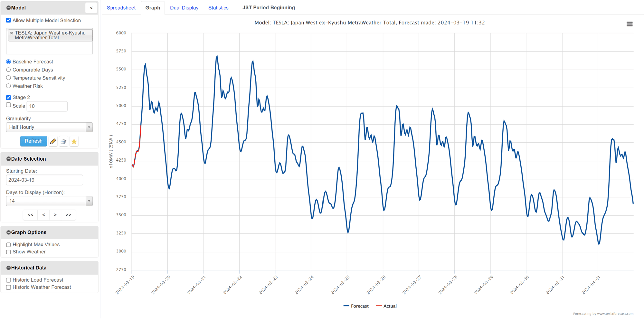This screenshot has height=320, width=644.
Task: Enable the Scale checkbox
Action: 8,105
